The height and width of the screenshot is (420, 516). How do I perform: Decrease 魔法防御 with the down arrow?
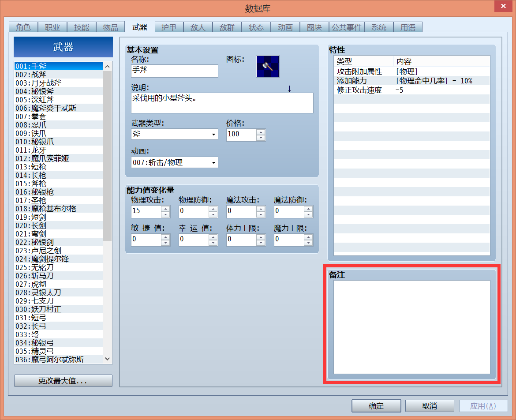(308, 214)
